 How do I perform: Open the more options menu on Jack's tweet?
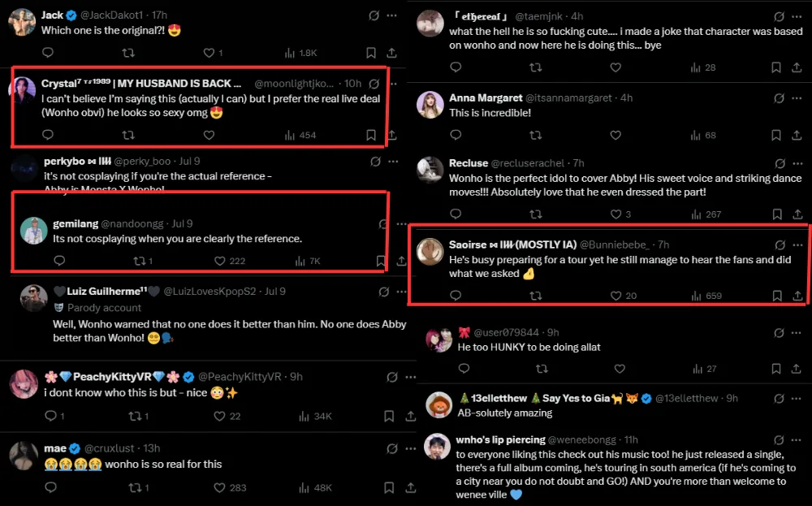click(391, 15)
